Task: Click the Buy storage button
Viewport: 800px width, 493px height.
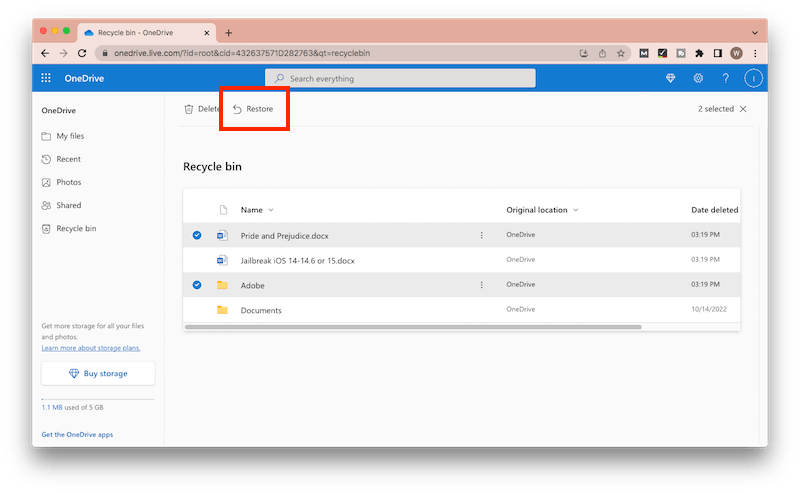Action: point(98,374)
